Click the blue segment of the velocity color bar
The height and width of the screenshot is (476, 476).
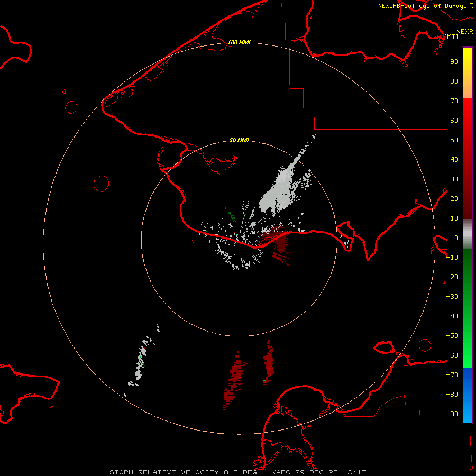pyautogui.click(x=467, y=396)
